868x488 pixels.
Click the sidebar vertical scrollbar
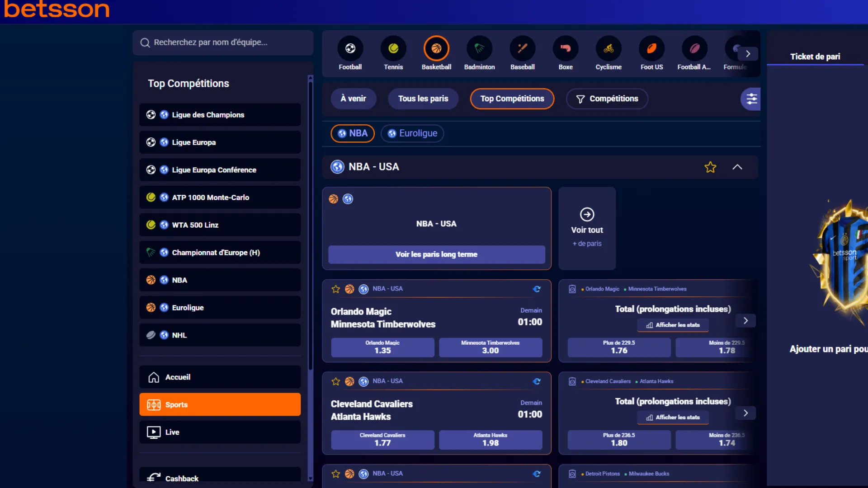pos(310,226)
